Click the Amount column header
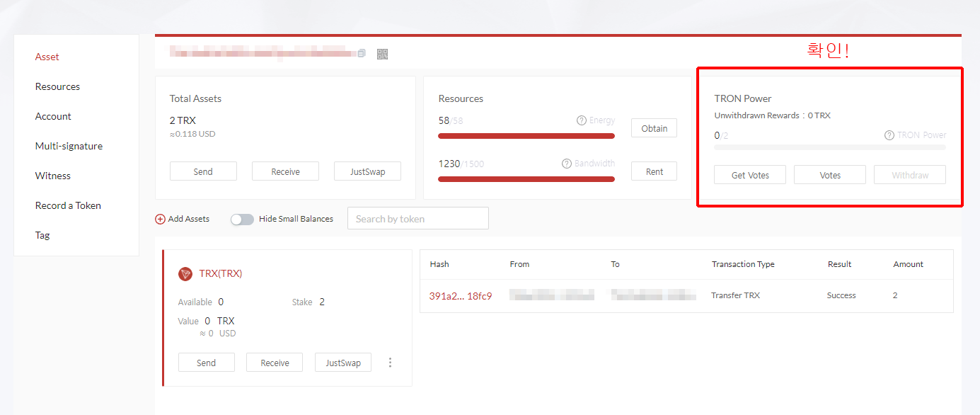Image resolution: width=980 pixels, height=415 pixels. pos(909,264)
